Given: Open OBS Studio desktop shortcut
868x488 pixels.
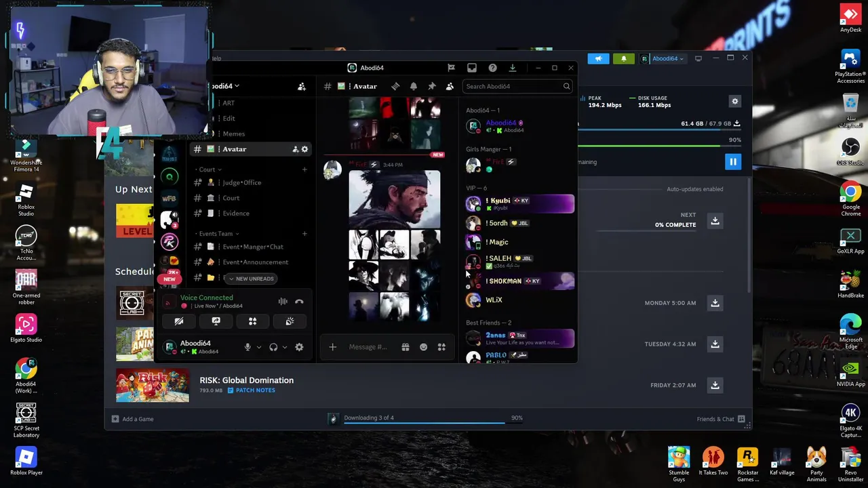Looking at the screenshot, I should coord(850,152).
